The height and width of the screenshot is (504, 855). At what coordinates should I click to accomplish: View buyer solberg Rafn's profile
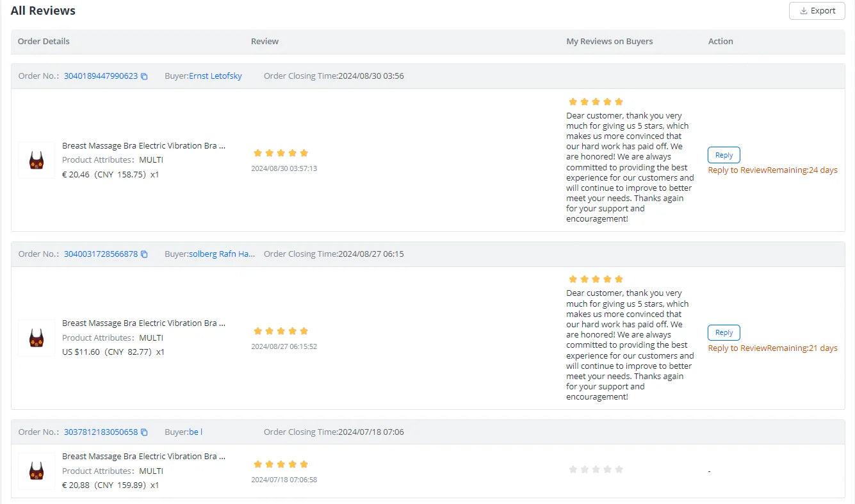click(222, 254)
